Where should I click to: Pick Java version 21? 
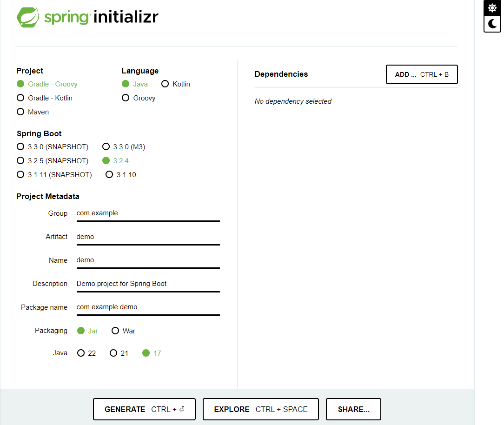(x=119, y=353)
